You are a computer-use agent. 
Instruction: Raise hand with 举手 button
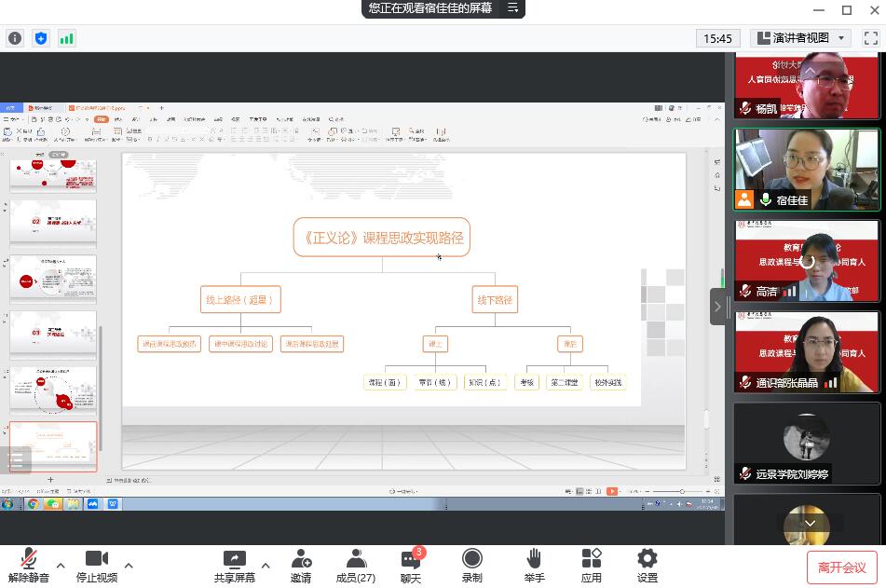coord(534,566)
